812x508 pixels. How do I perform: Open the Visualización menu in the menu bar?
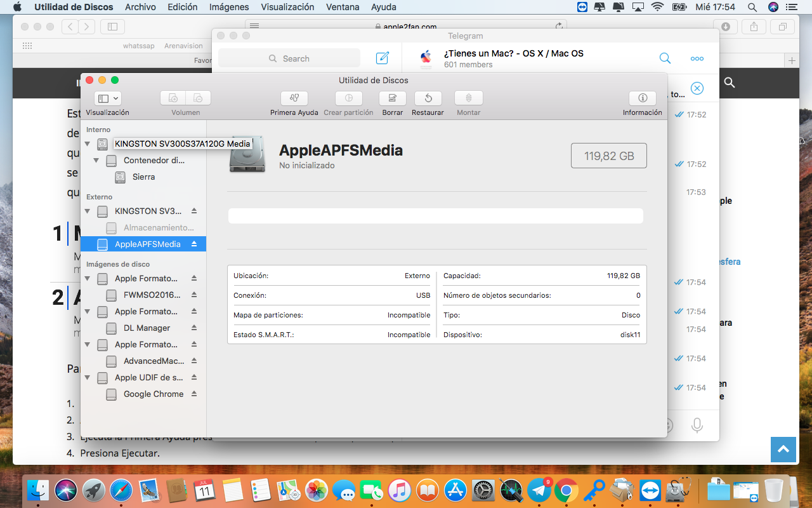[x=287, y=7]
